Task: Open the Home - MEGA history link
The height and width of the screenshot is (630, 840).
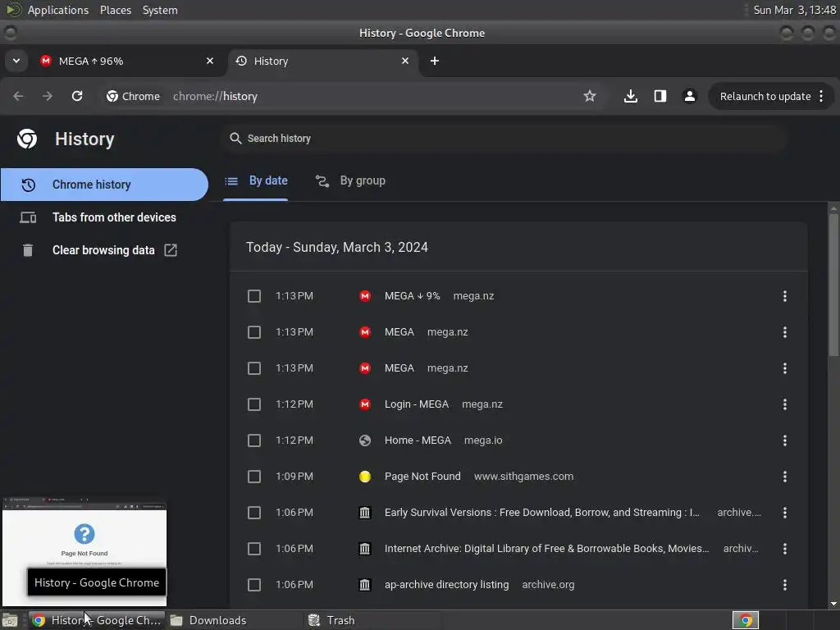Action: (x=418, y=441)
